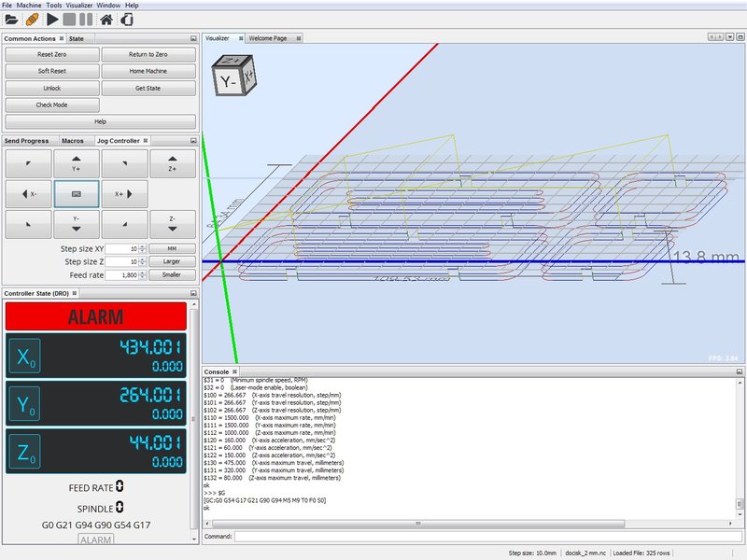Start sending with the play icon
747x560 pixels.
(x=52, y=20)
